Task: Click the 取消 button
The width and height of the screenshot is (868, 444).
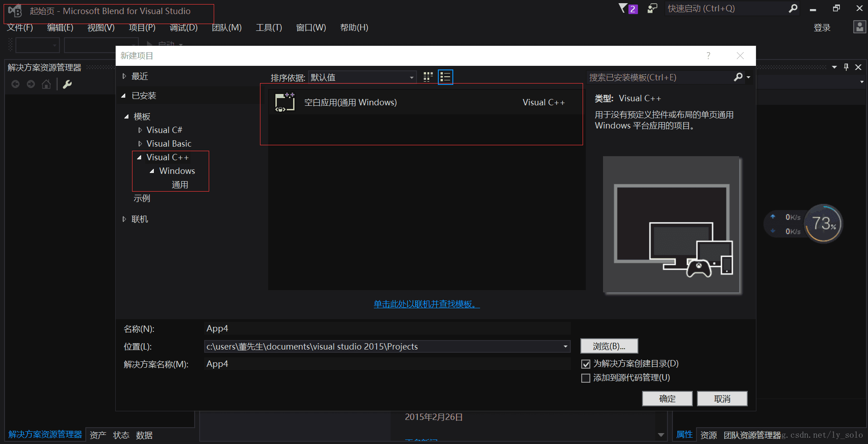Action: [722, 399]
